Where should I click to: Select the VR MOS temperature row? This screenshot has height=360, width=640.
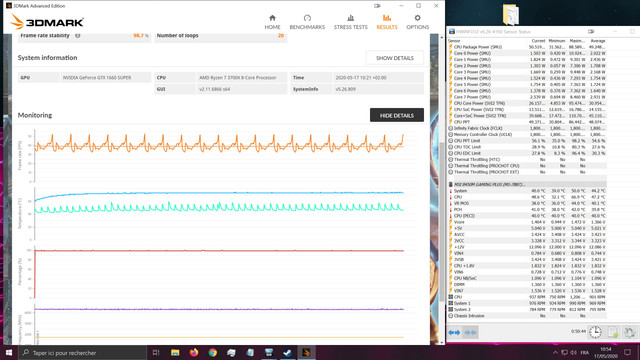pos(527,203)
